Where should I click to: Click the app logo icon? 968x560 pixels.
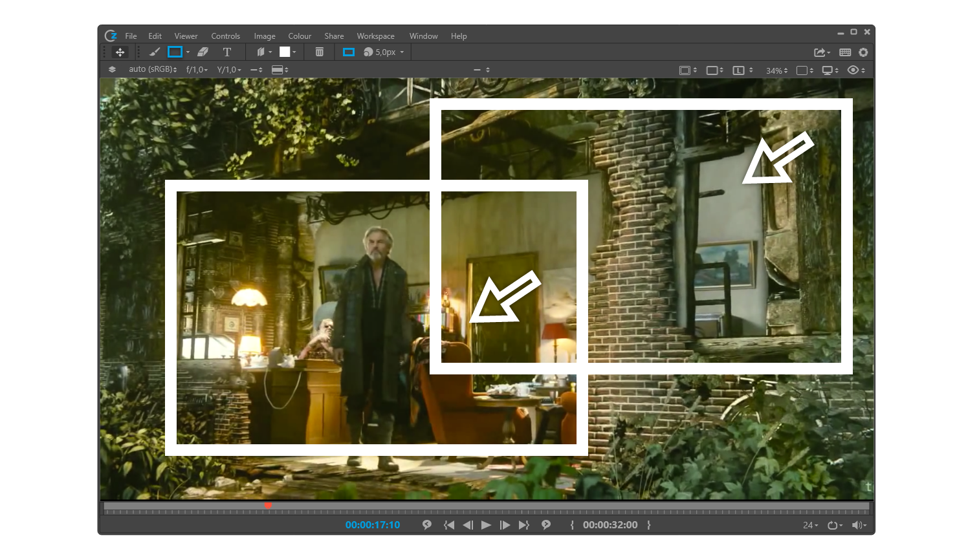(111, 36)
